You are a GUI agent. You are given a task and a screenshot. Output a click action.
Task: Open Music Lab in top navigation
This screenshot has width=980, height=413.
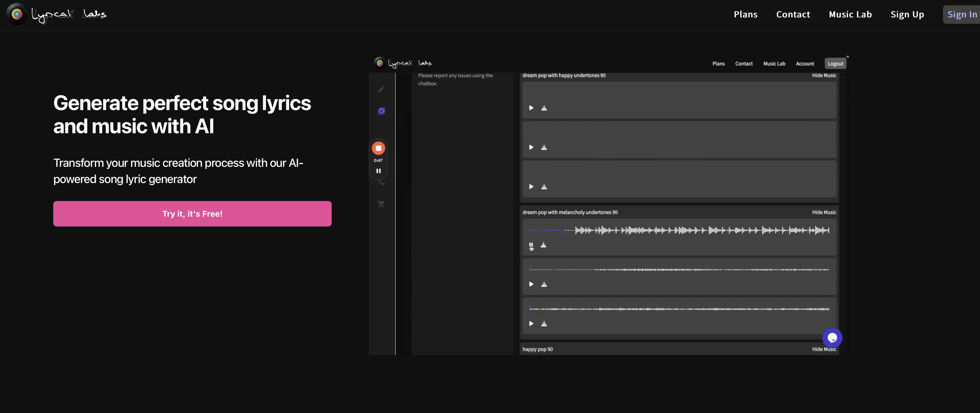(x=850, y=14)
